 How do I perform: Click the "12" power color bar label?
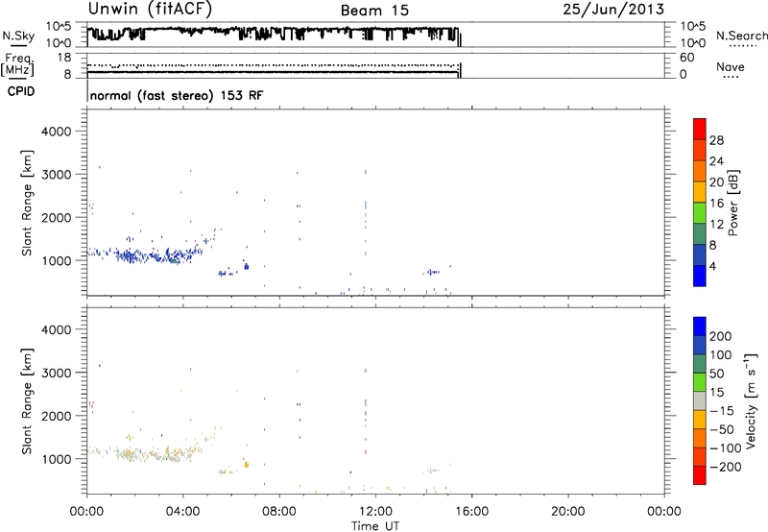(x=716, y=225)
